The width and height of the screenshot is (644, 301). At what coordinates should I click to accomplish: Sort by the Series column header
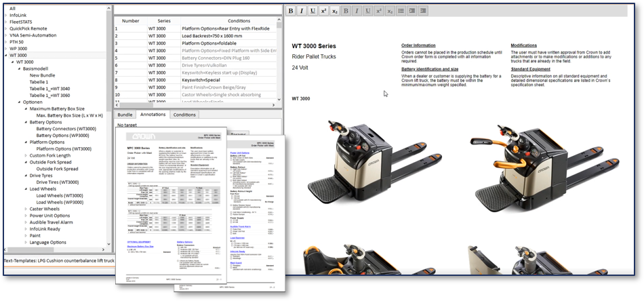pyautogui.click(x=164, y=21)
